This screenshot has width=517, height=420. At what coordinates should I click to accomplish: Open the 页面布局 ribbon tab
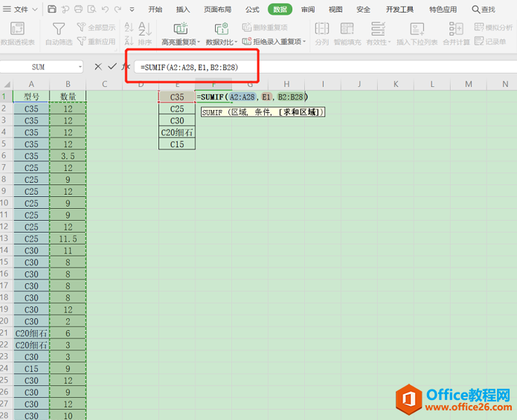coord(218,9)
